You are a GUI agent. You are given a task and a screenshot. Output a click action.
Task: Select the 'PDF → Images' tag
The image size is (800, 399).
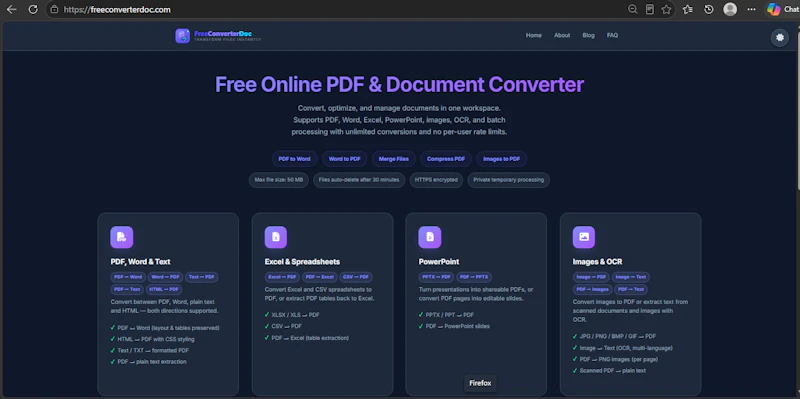pyautogui.click(x=592, y=289)
